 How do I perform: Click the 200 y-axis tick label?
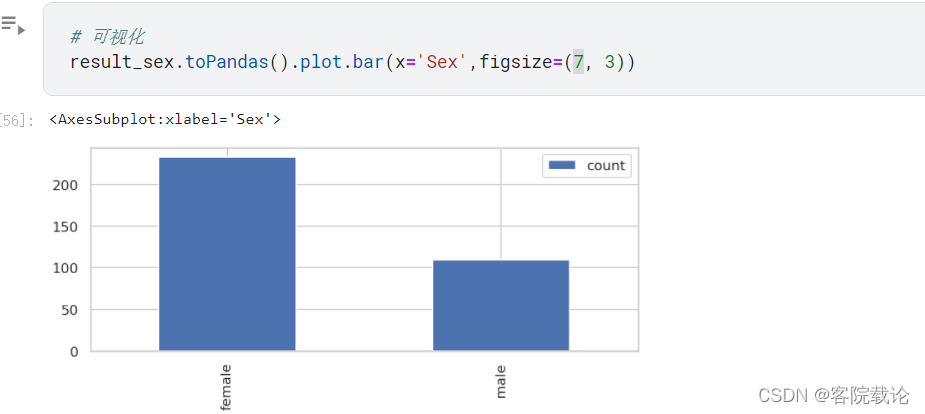[x=64, y=185]
